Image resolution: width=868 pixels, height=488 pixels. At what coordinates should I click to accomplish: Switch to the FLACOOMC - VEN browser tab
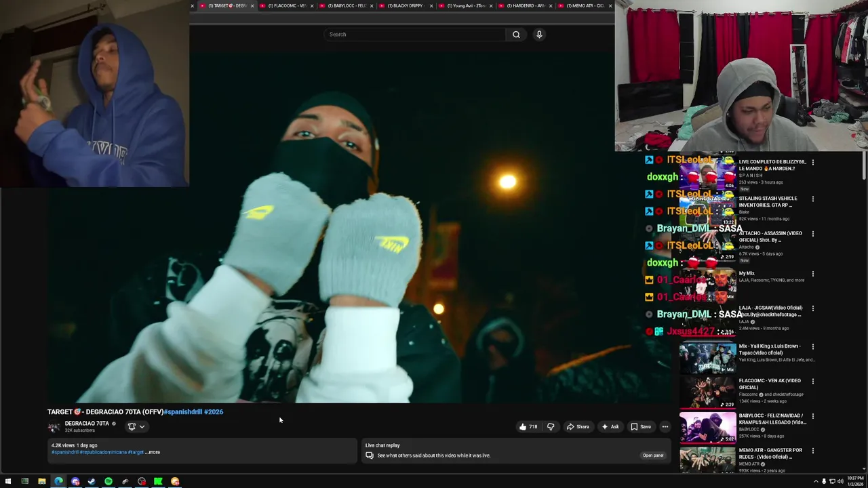tap(288, 5)
